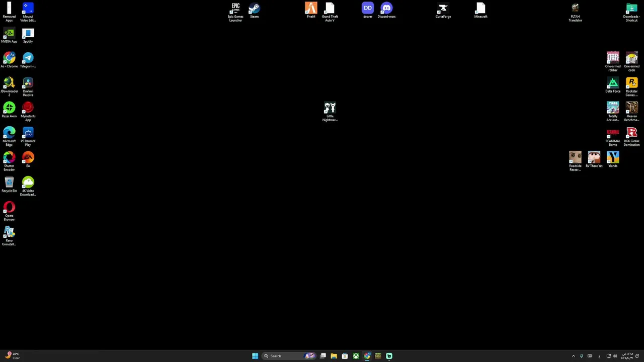Select the Telegram desktop shortcut

pos(28,60)
